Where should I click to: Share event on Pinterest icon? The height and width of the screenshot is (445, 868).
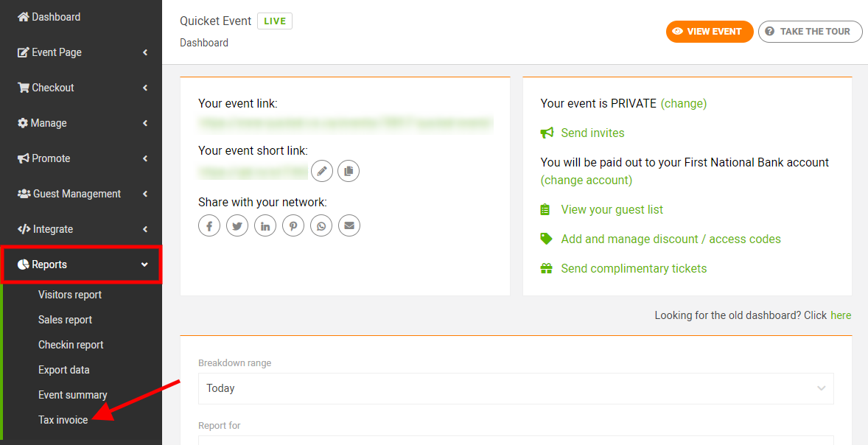pyautogui.click(x=293, y=226)
